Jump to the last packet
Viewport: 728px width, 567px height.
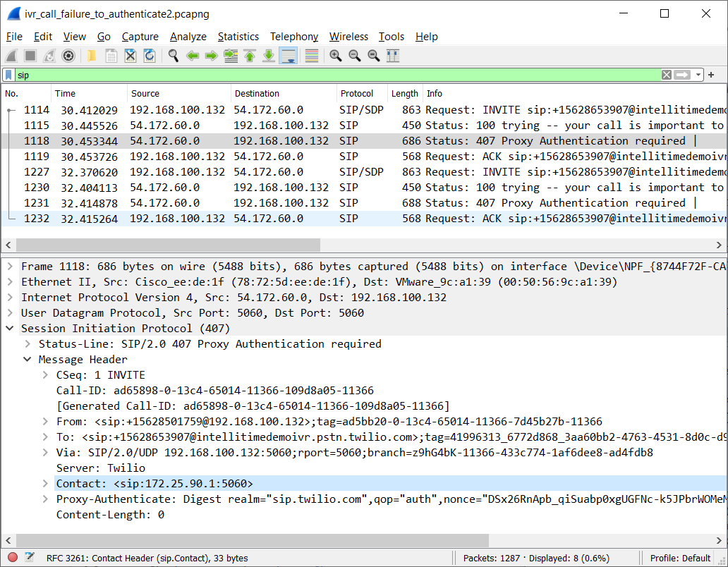click(x=268, y=56)
